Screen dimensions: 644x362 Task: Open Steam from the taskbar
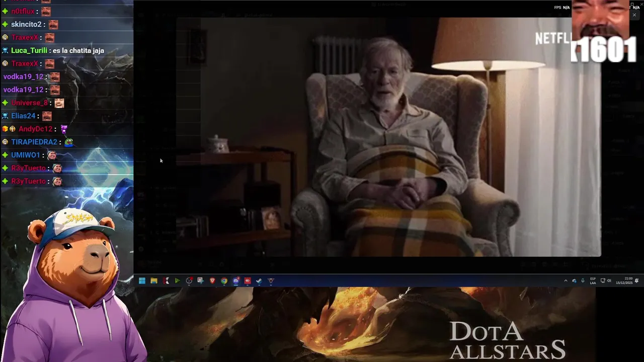click(259, 281)
